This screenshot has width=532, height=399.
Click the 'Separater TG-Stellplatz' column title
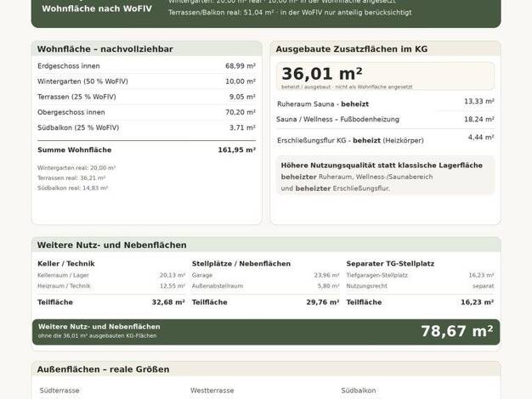pyautogui.click(x=390, y=264)
